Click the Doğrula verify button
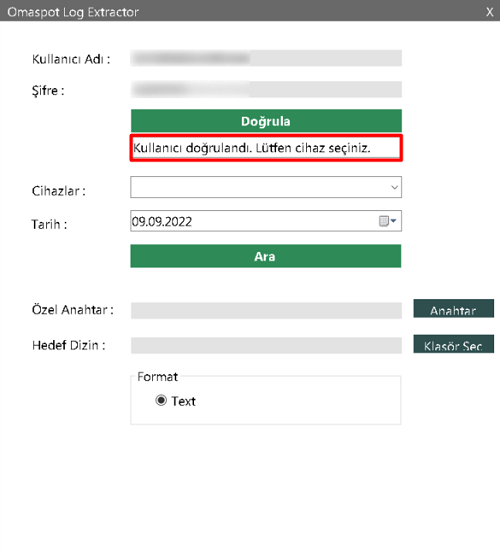The image size is (500, 556). pos(266,121)
